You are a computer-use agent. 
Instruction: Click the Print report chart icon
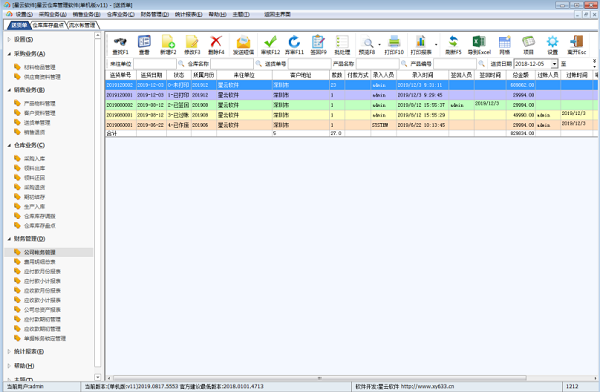pos(421,42)
